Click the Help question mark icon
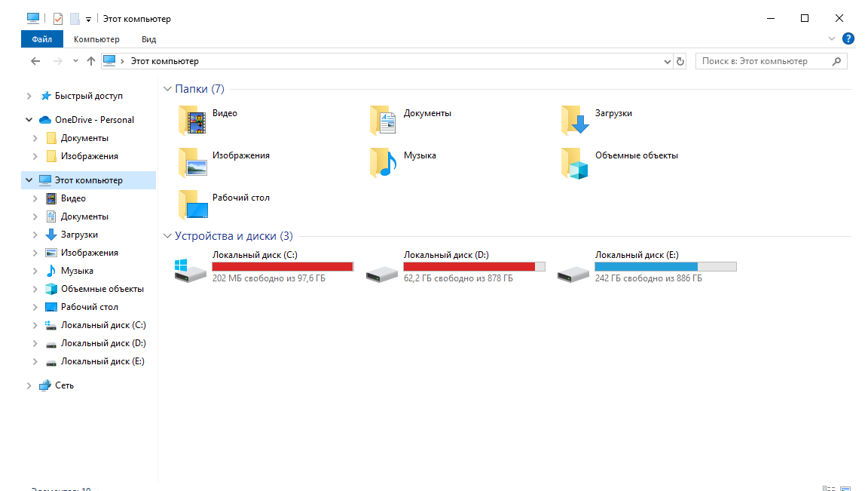The height and width of the screenshot is (491, 868). click(x=848, y=38)
